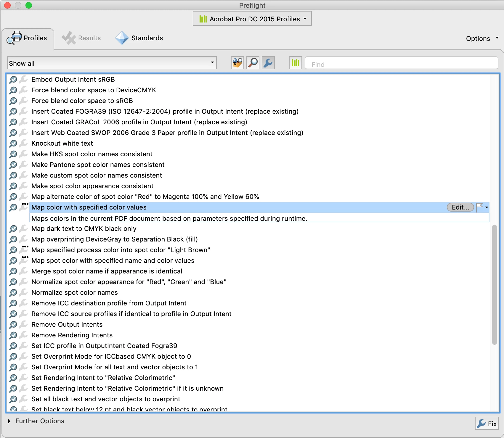Click wrench icon for Force blend color space to DeviceCMYK
Image resolution: width=504 pixels, height=438 pixels.
[x=23, y=90]
